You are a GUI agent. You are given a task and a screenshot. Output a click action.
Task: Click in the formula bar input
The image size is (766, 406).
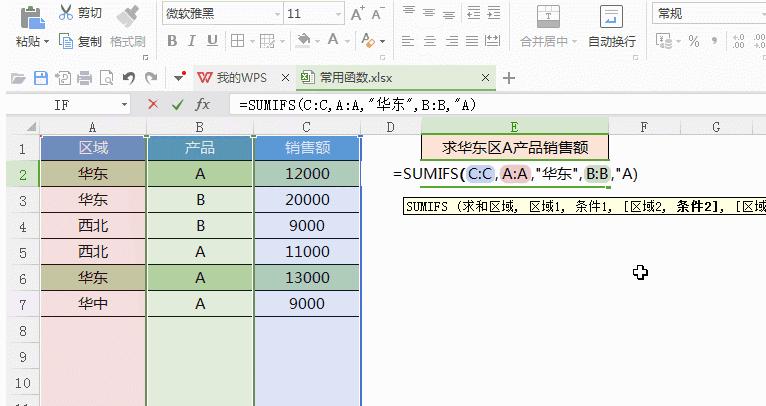pyautogui.click(x=498, y=105)
